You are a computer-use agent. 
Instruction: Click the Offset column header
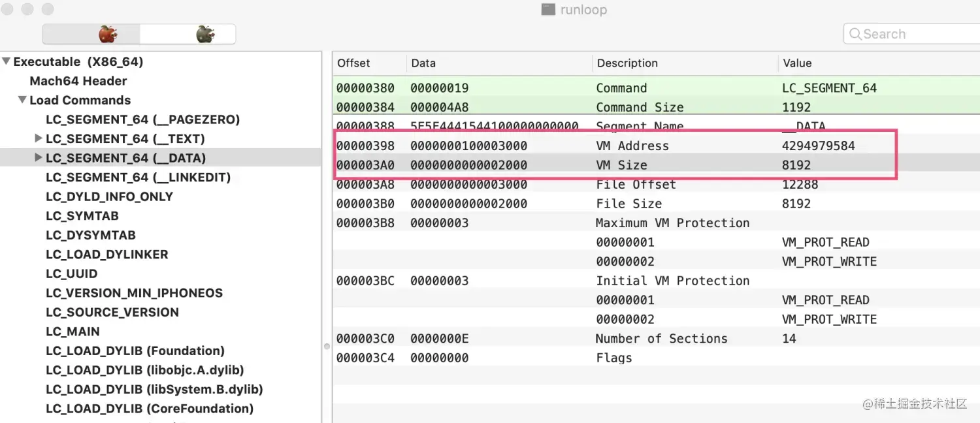369,63
